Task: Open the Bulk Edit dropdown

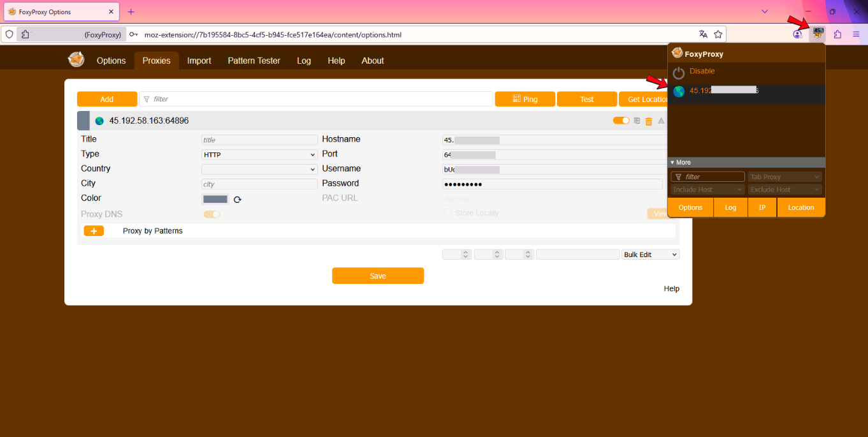Action: 651,255
